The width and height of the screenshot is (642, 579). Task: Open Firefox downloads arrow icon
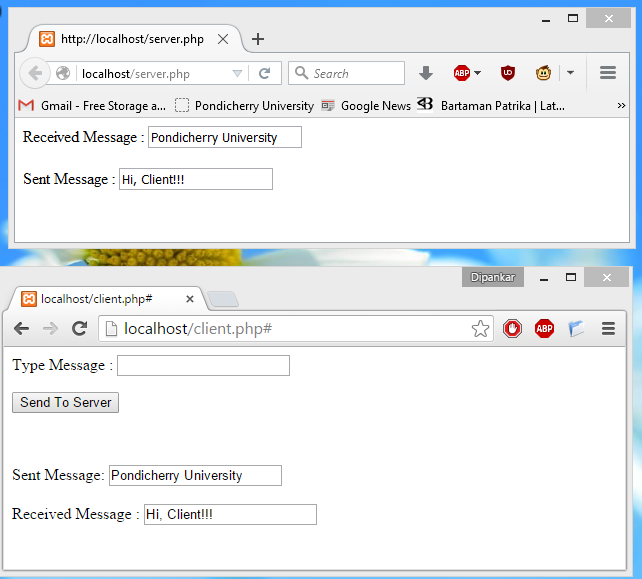click(426, 73)
